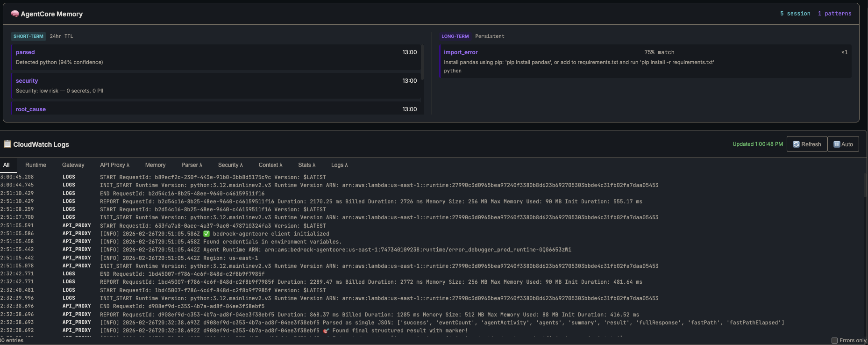Viewport: 868px width, 345px height.
Task: Click the Updated 1:00:48 PM timestamp
Action: [757, 144]
